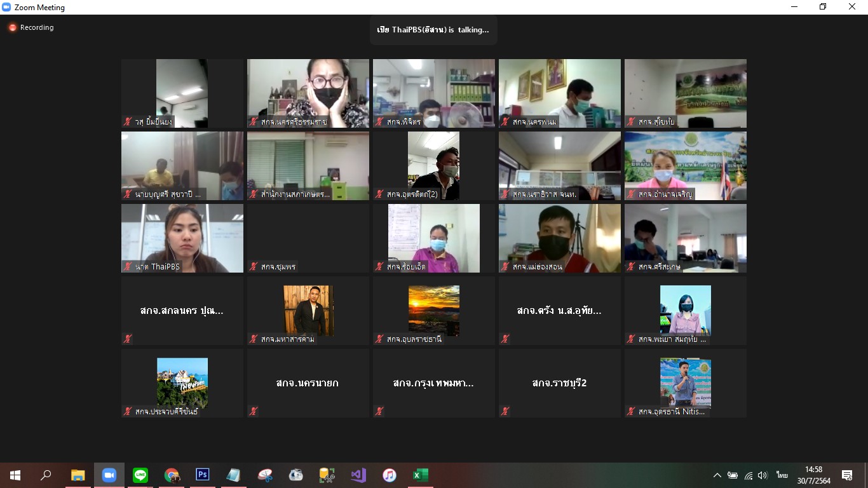Image resolution: width=868 pixels, height=488 pixels.
Task: Open the ไทย language input switcher
Action: [782, 475]
